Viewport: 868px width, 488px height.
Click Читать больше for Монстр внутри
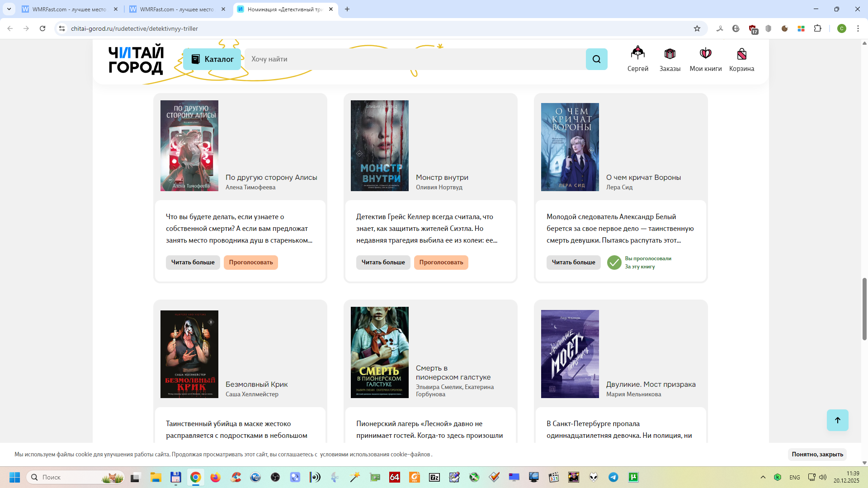pos(383,263)
